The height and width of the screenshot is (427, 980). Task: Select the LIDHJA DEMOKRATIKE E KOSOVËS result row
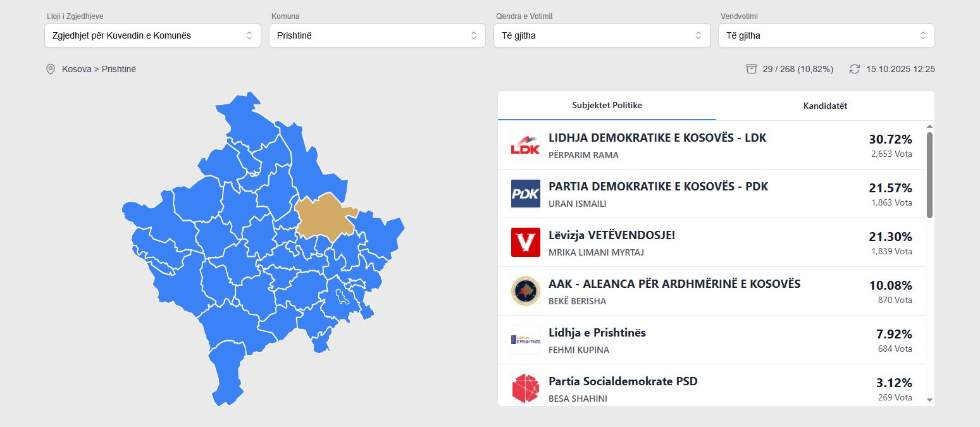[696, 145]
